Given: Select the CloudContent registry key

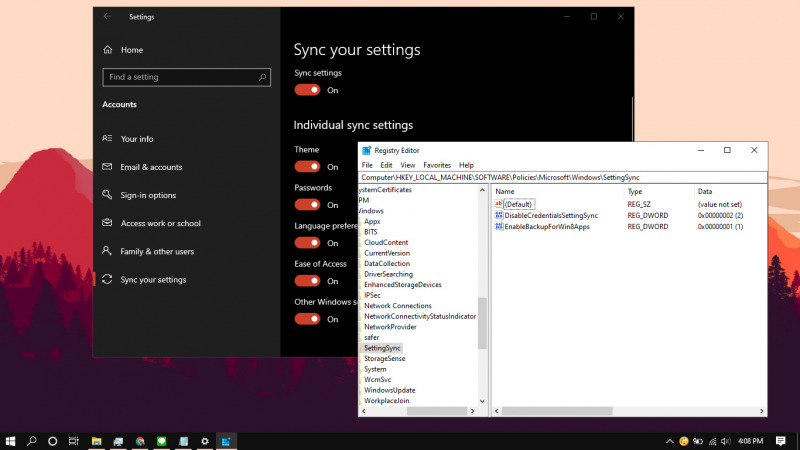Looking at the screenshot, I should (x=386, y=242).
